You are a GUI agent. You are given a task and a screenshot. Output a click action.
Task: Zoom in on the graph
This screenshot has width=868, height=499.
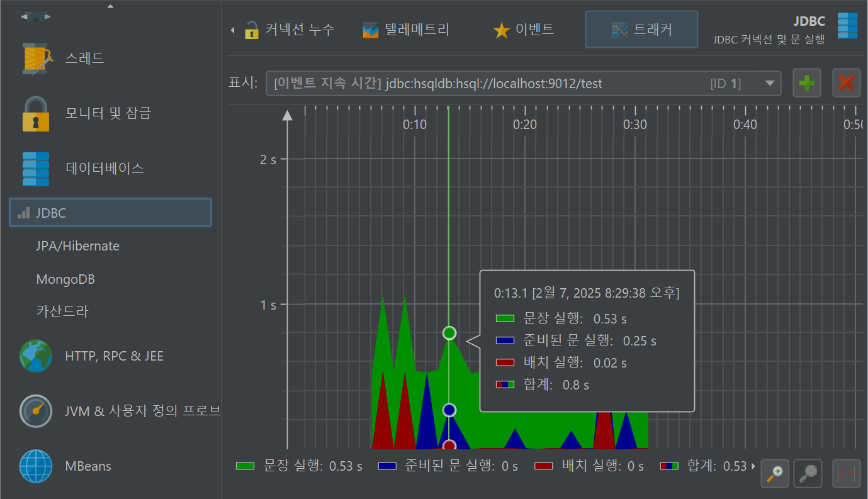click(x=775, y=473)
